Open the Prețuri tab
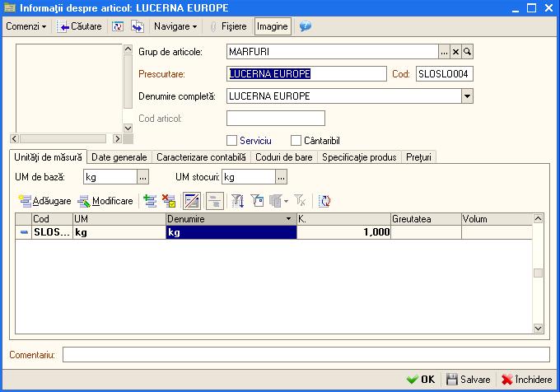 [418, 157]
